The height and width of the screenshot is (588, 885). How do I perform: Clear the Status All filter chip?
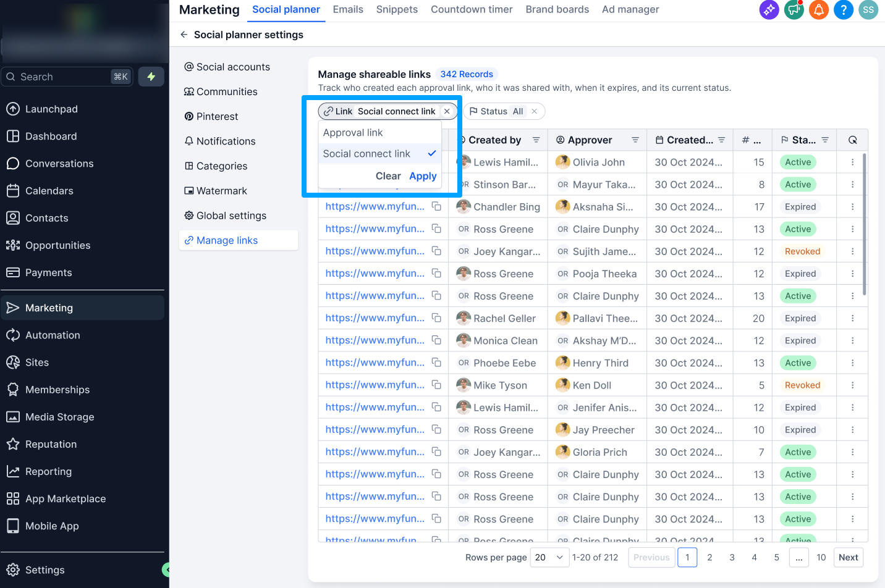click(535, 111)
